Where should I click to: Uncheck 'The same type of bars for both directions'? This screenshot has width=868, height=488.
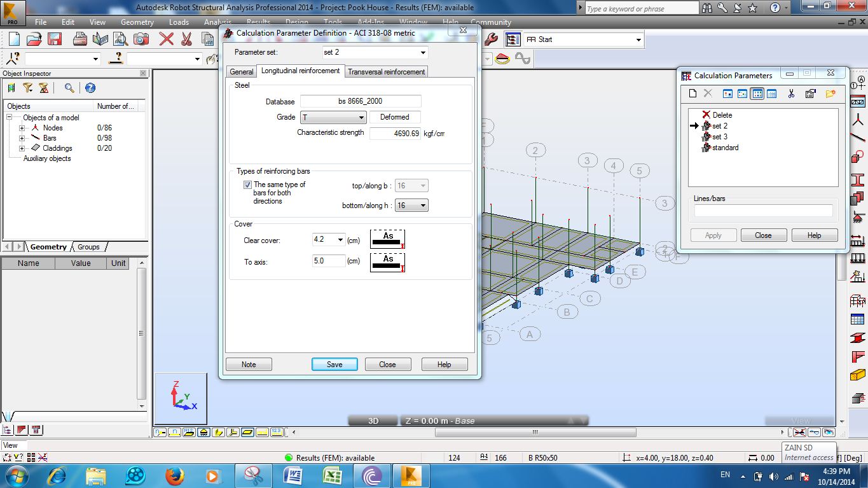pos(247,185)
